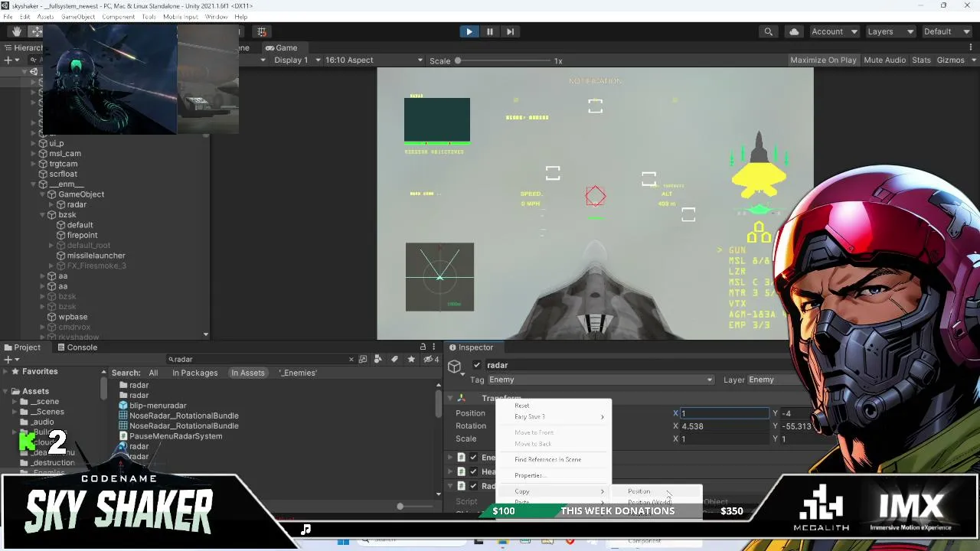The width and height of the screenshot is (980, 551).
Task: Toggle the Stats overlay
Action: pos(921,60)
